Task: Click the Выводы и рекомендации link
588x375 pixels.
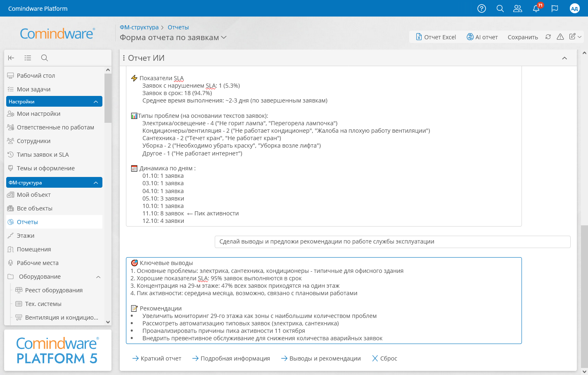Action: [321, 358]
